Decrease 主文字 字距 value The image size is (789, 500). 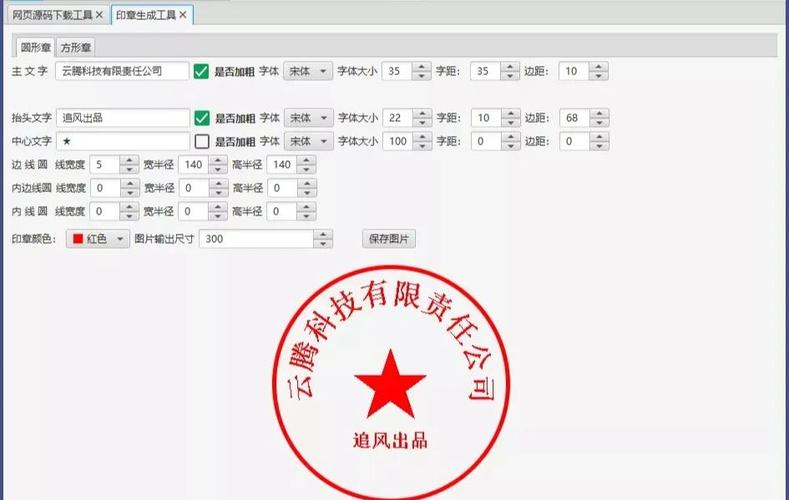pos(510,76)
